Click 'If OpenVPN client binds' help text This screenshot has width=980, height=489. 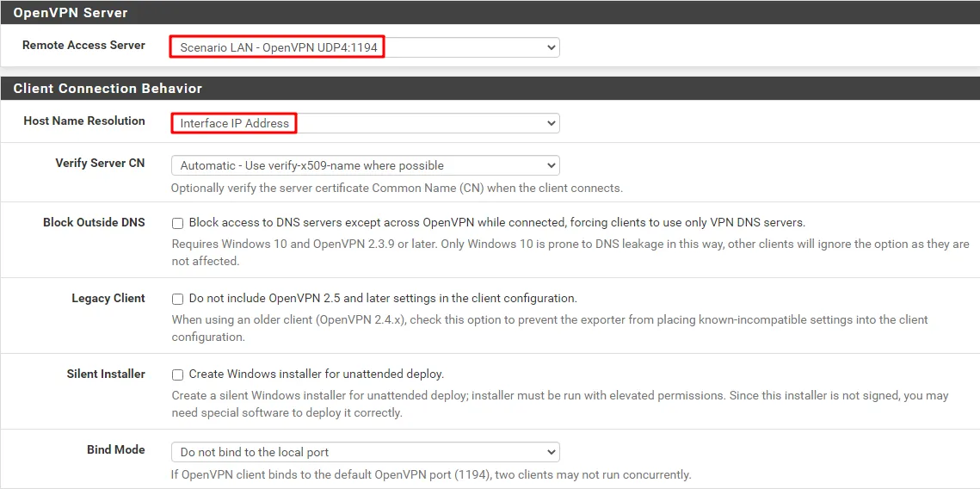click(431, 474)
